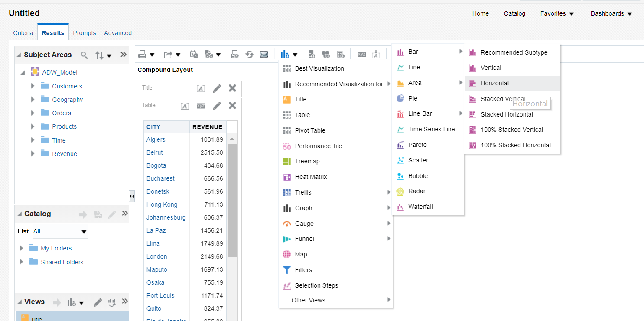Image resolution: width=644 pixels, height=321 pixels.
Task: Click the page-with-glasses preview toolbar icon
Action: [208, 55]
